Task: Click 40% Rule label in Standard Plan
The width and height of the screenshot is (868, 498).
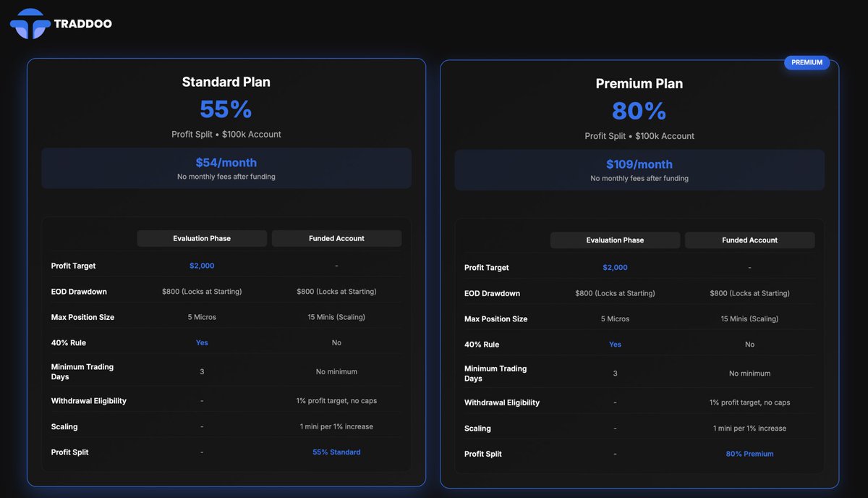Action: point(68,342)
